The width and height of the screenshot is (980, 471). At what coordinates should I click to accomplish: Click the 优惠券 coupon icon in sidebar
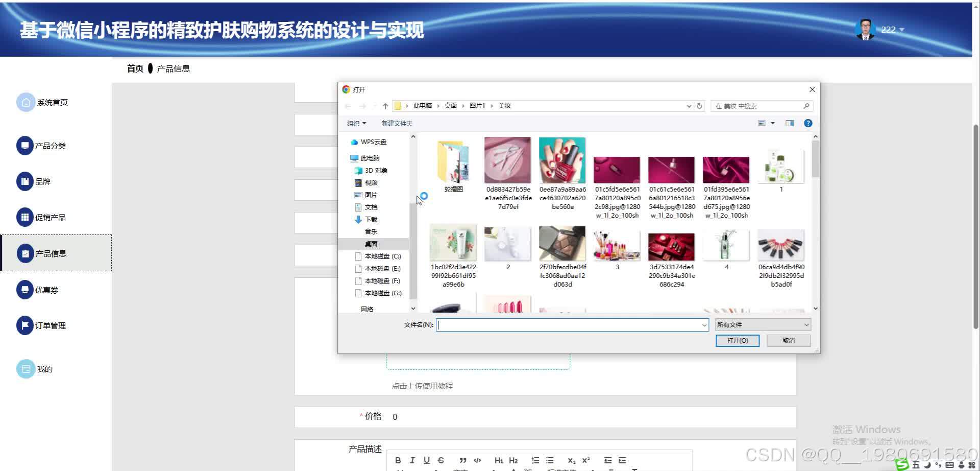tap(26, 289)
